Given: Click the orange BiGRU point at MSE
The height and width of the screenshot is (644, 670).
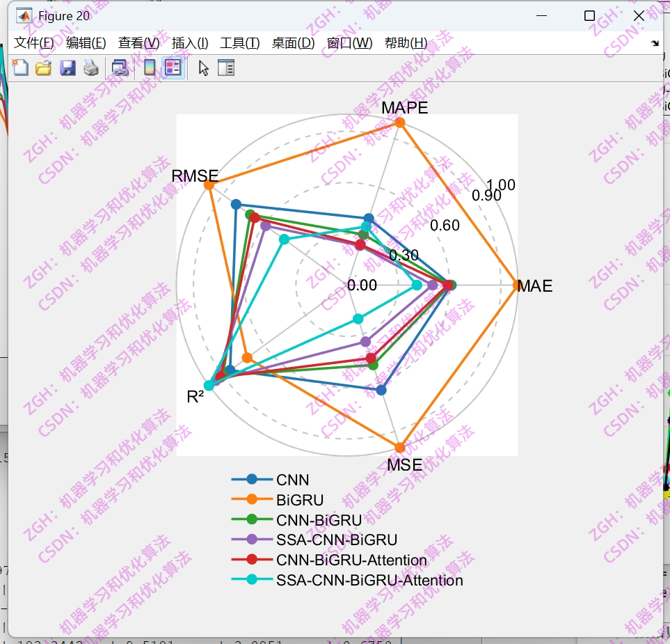Looking at the screenshot, I should (399, 447).
